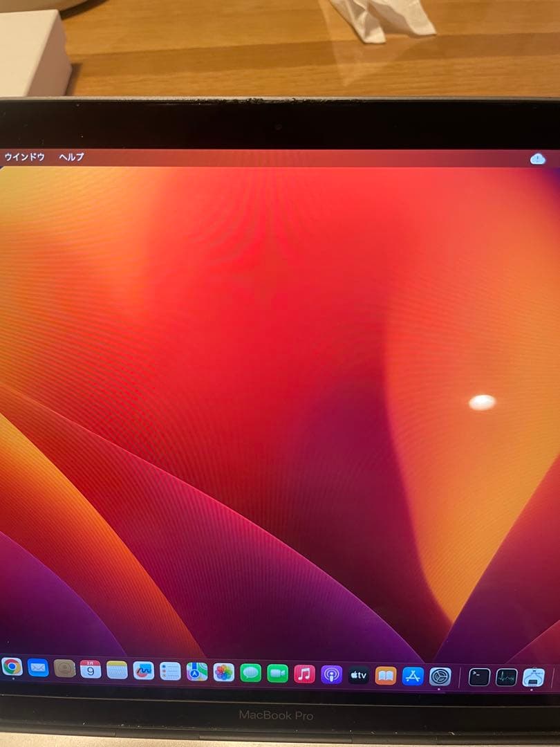Open the Reminders list app
The height and width of the screenshot is (747, 560).
[170, 672]
